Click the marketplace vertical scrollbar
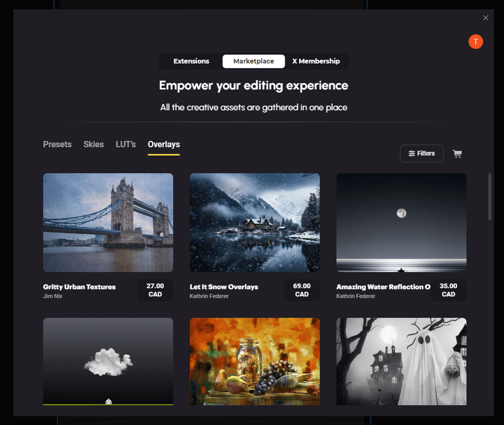 tap(489, 197)
